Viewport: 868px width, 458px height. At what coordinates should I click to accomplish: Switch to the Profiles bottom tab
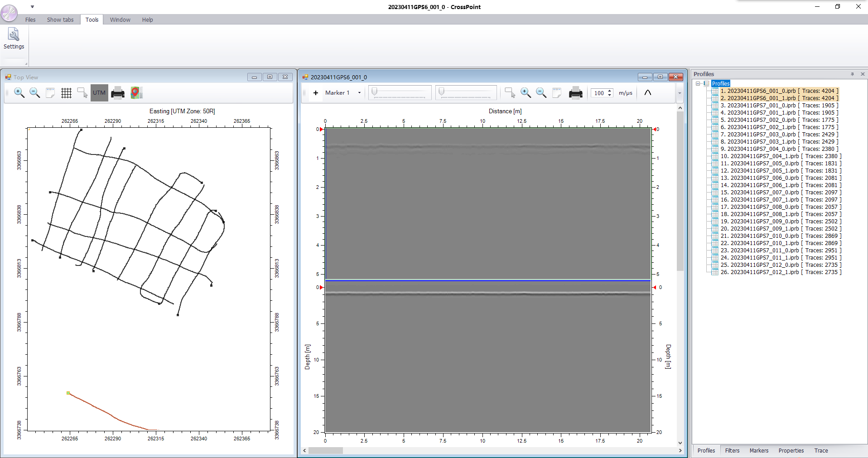(706, 450)
